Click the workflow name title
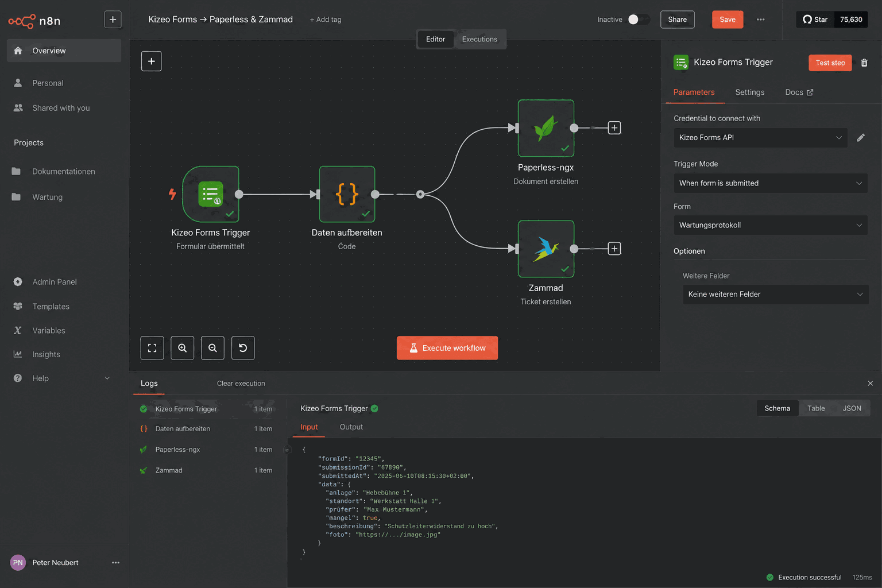Screen dimensions: 882x588 pos(220,20)
